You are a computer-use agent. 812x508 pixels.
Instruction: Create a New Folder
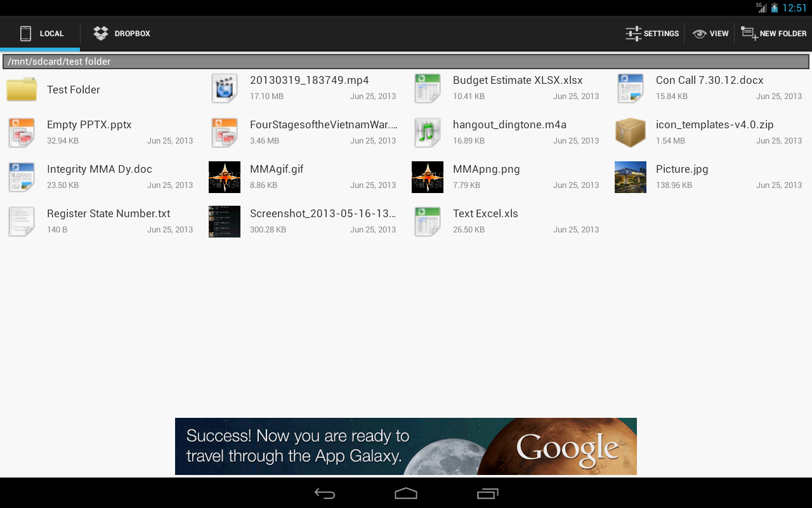click(x=773, y=34)
